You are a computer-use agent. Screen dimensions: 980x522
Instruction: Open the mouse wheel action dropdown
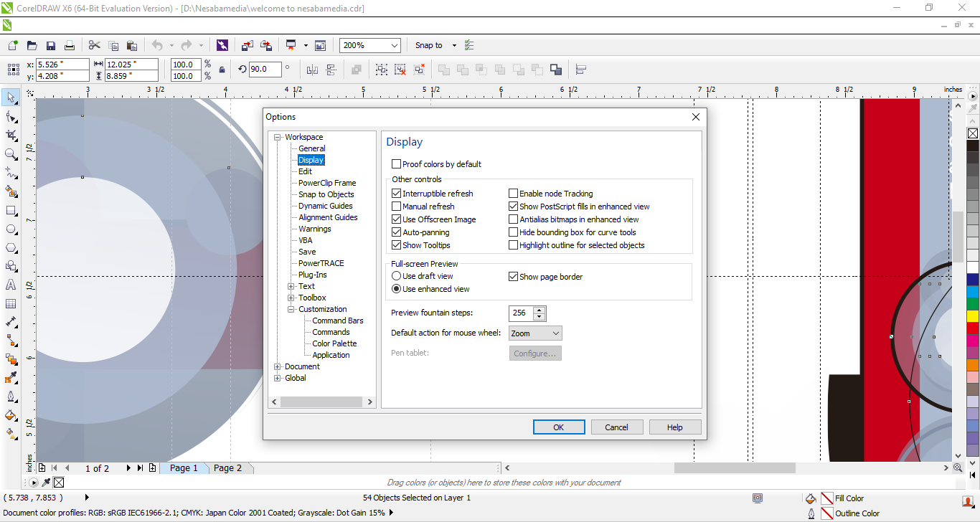pos(535,333)
